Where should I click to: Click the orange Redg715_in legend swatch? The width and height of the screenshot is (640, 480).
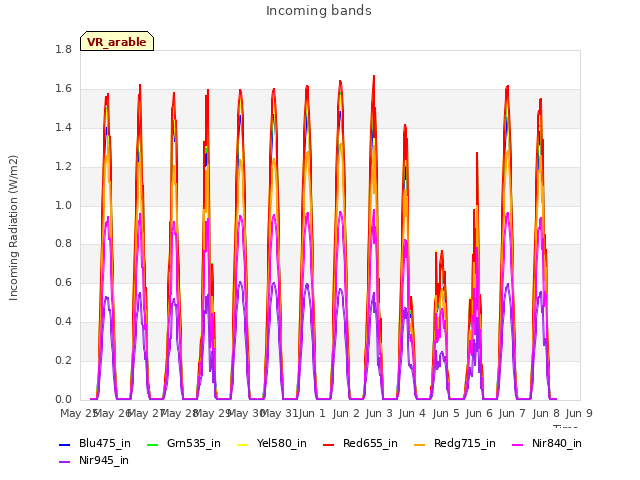click(420, 444)
